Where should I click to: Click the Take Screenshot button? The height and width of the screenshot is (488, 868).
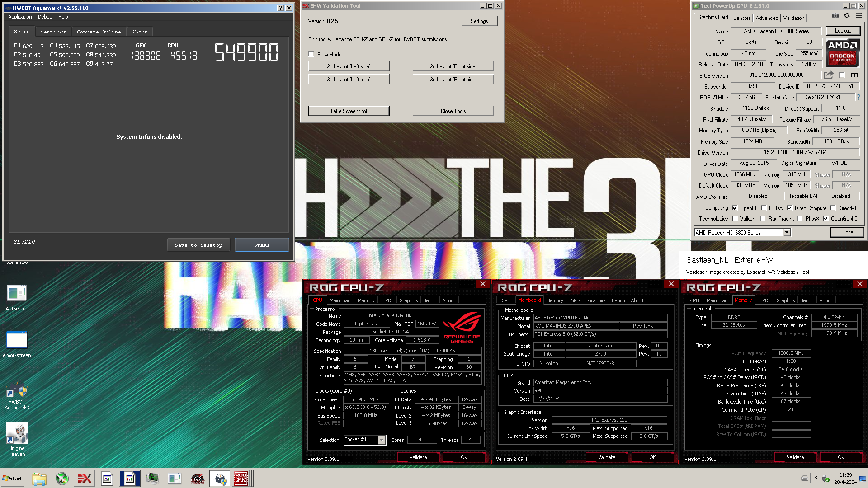tap(349, 111)
